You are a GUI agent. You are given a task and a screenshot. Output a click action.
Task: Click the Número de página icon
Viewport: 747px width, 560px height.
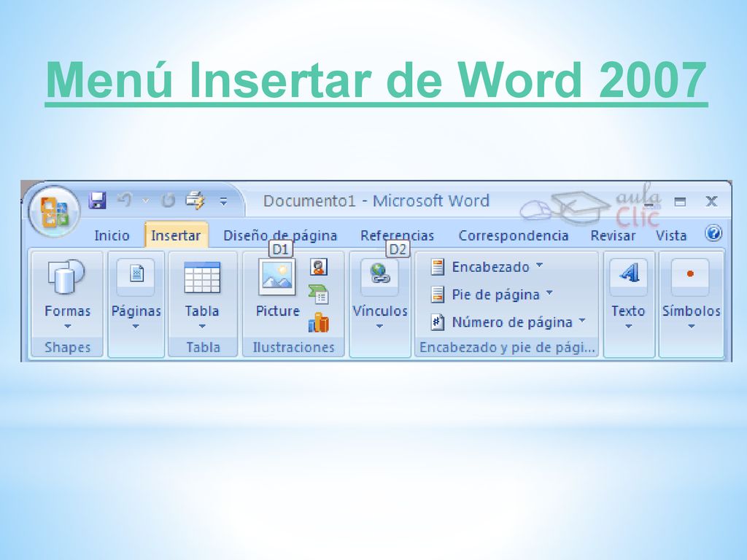[438, 322]
